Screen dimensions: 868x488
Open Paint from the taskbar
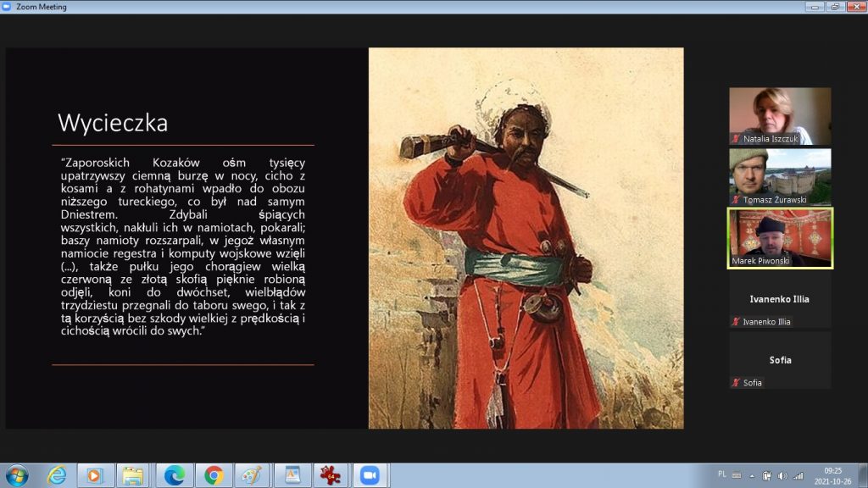(251, 475)
